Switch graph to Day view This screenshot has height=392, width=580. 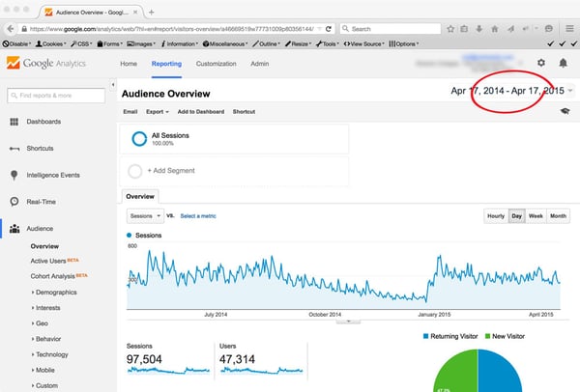tap(517, 216)
